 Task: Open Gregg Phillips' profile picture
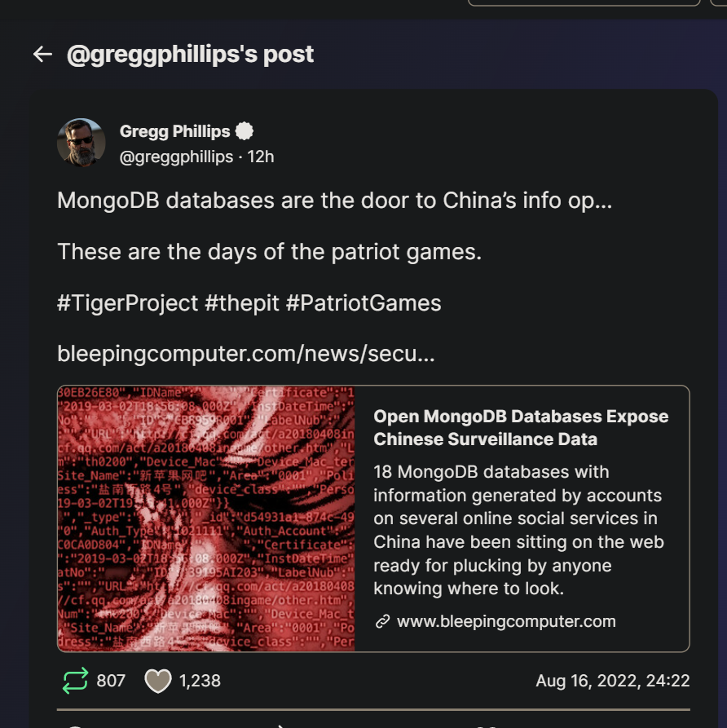point(82,143)
